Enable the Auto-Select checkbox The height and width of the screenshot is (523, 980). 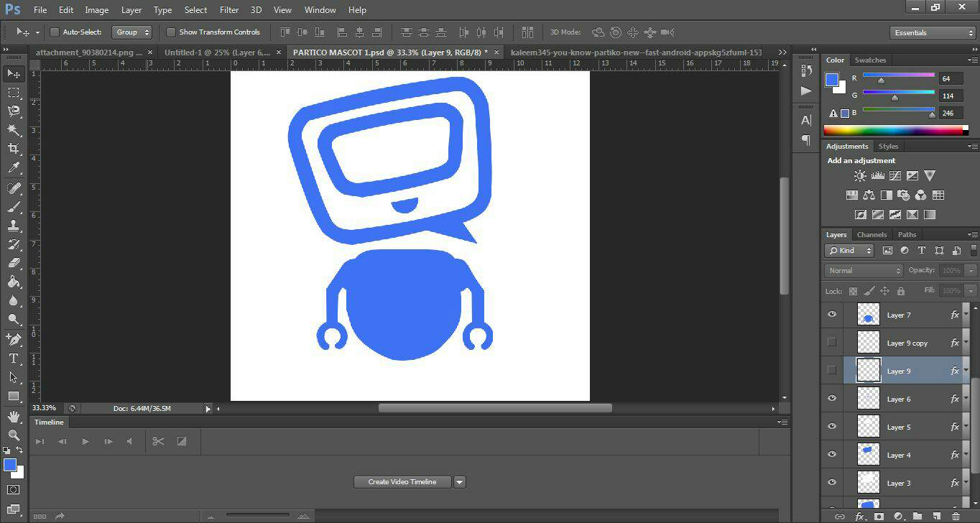(55, 32)
